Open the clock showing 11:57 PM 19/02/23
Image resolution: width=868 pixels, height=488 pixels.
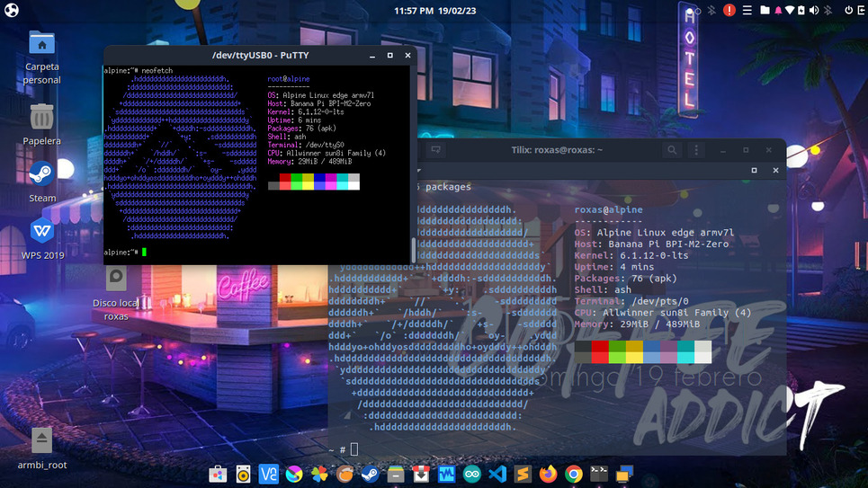tap(435, 11)
